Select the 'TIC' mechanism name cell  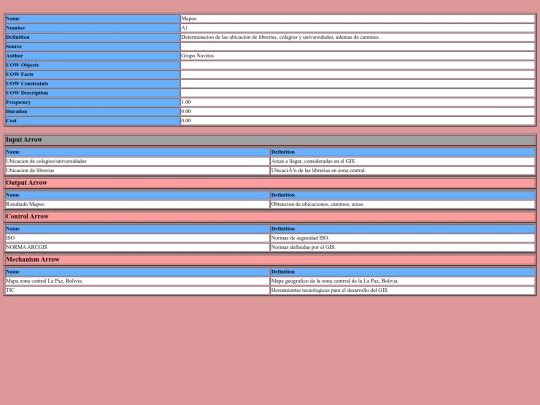tap(137, 290)
